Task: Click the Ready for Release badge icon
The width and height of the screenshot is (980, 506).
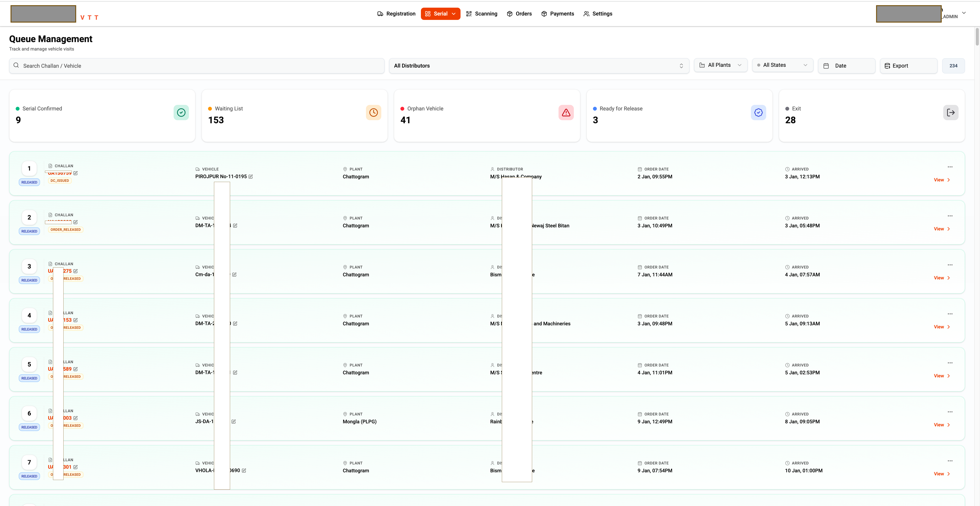Action: pyautogui.click(x=758, y=113)
